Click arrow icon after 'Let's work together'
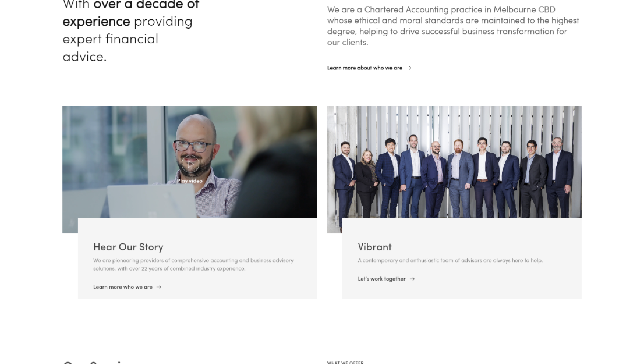Screen dimensions: 644x364 click(x=412, y=279)
